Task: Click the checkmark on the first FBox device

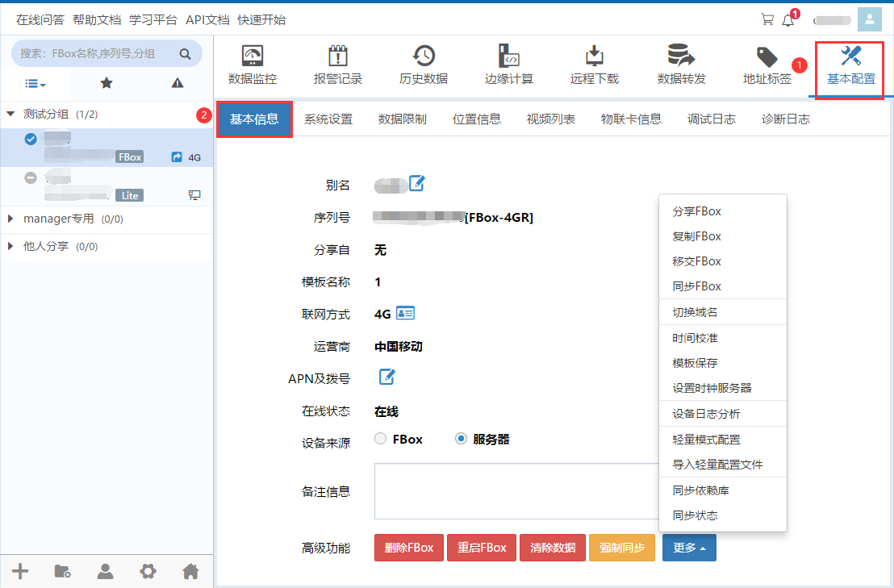Action: [31, 140]
